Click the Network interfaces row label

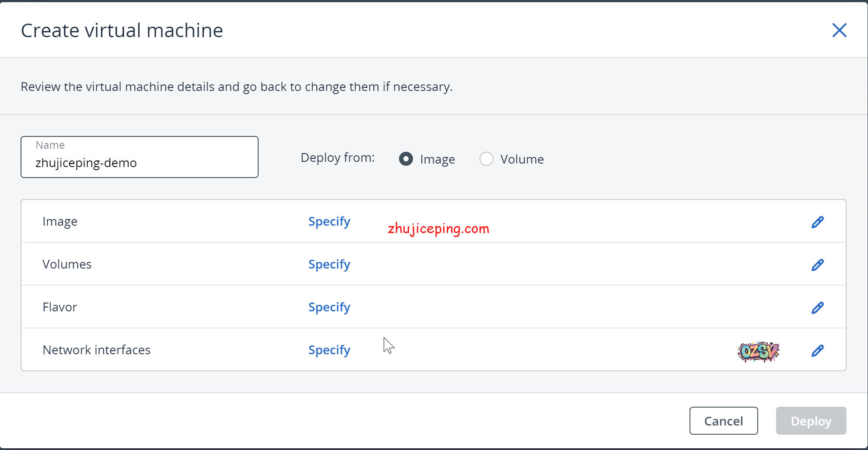[x=97, y=350]
